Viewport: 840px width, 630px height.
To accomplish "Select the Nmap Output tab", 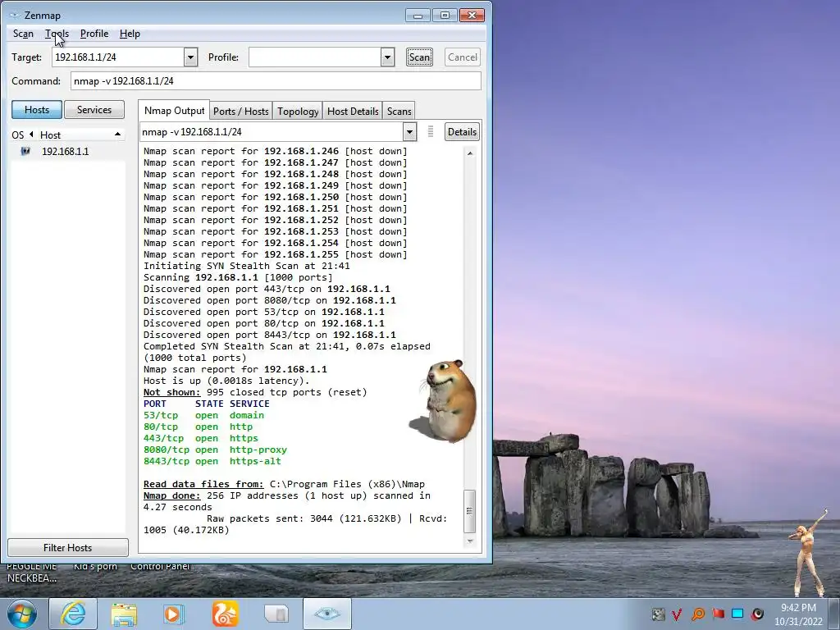I will coord(174,111).
